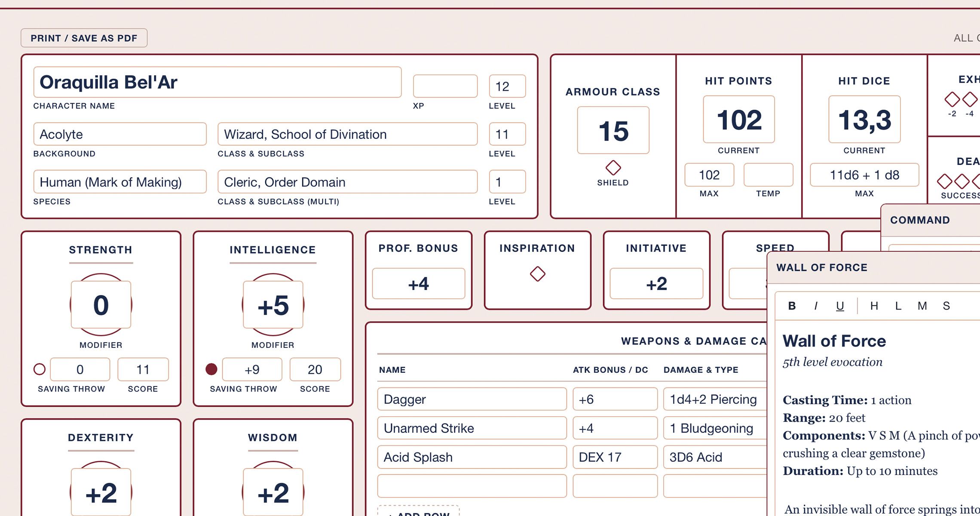This screenshot has height=516, width=980.
Task: Edit the Wizard level field showing 11
Action: (507, 134)
